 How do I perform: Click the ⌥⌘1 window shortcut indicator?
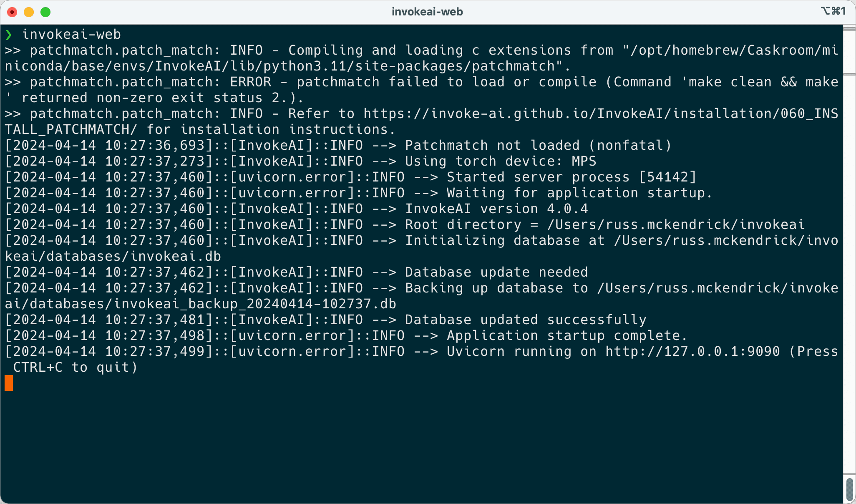(x=833, y=11)
